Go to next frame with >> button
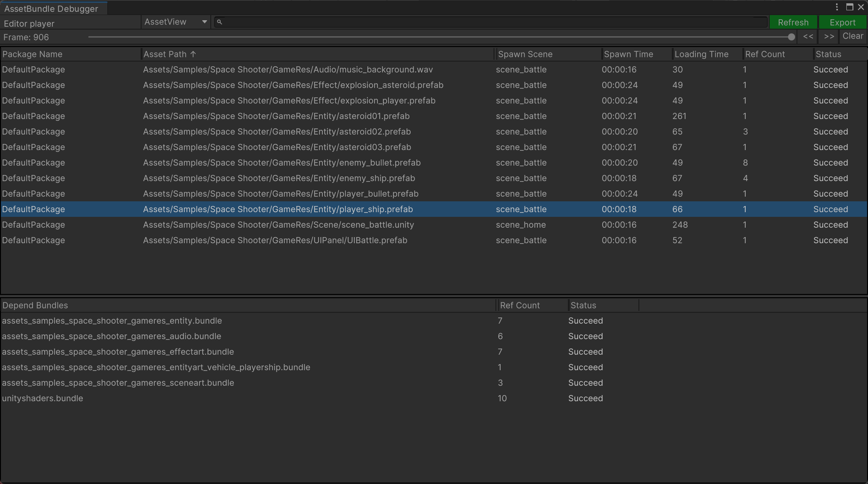The image size is (868, 484). pos(829,36)
